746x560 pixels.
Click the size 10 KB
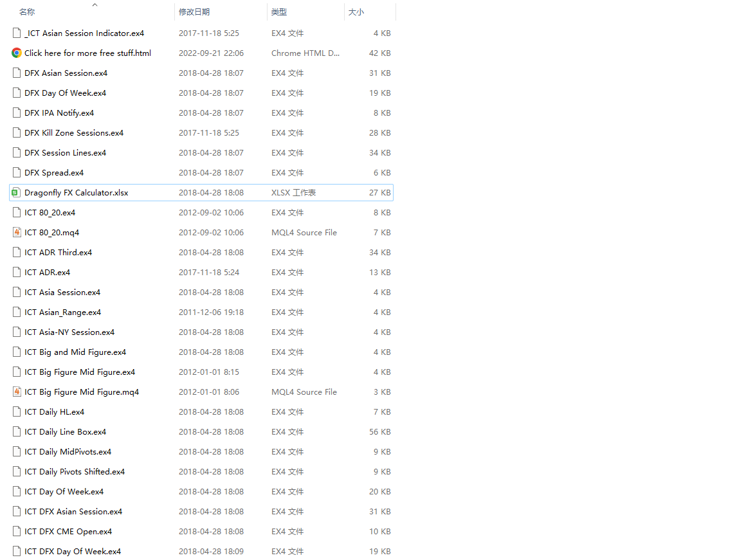pyautogui.click(x=379, y=532)
